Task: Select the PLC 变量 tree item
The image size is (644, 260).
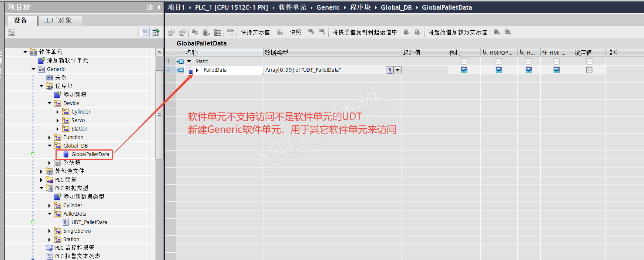Action: [x=66, y=180]
